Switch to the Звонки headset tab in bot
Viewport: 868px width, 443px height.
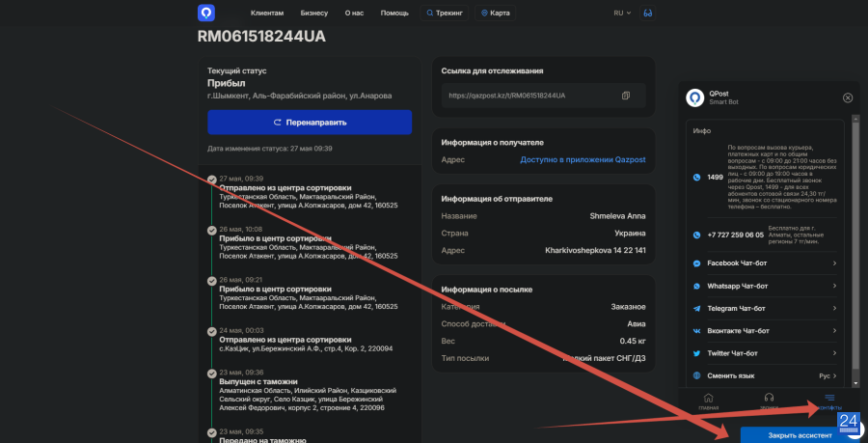pyautogui.click(x=769, y=401)
